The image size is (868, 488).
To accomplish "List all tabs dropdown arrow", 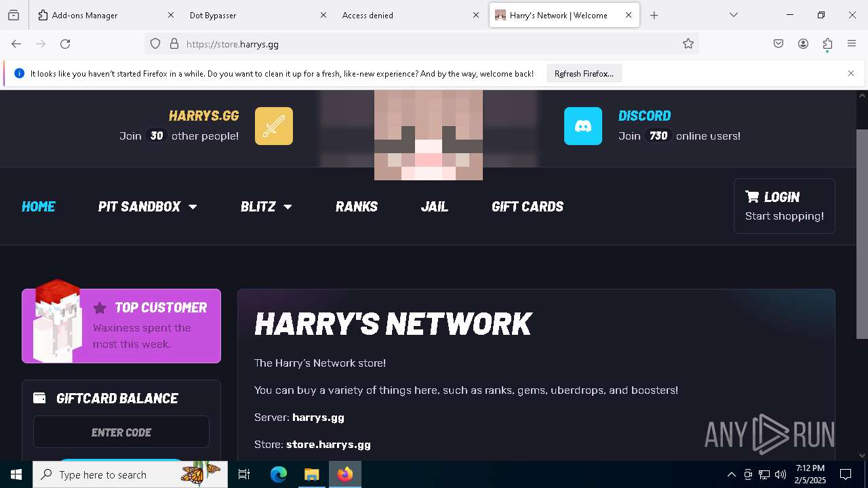I will [x=734, y=15].
